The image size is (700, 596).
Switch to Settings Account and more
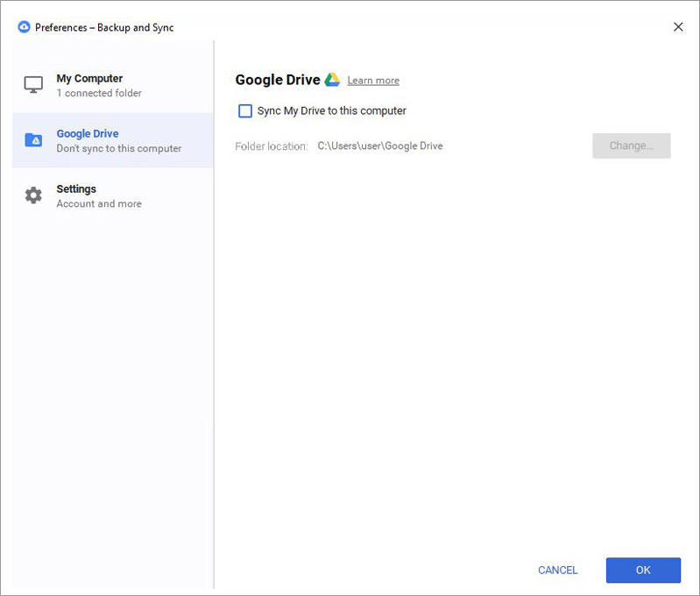(113, 195)
